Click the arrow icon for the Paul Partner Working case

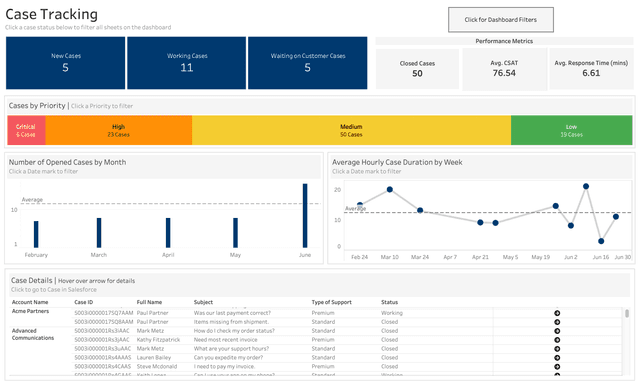point(557,313)
